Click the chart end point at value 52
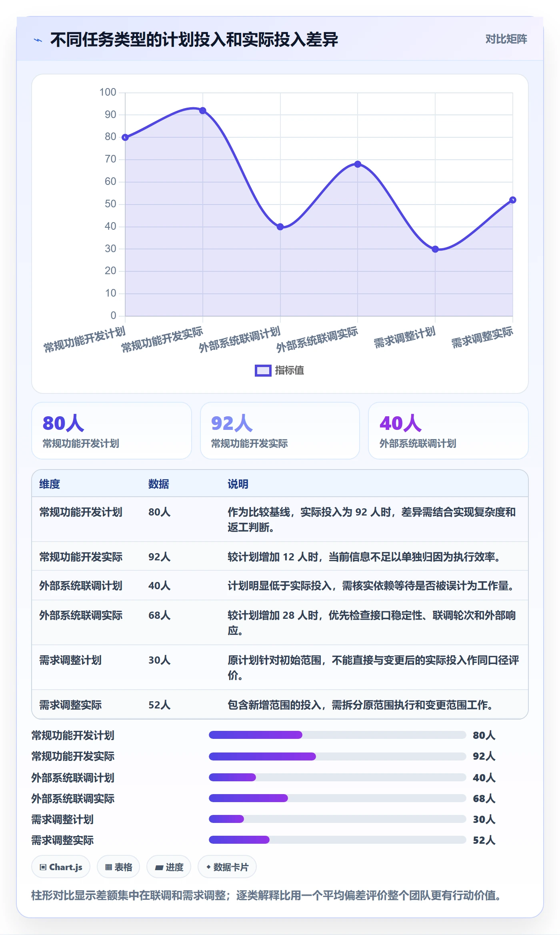This screenshot has height=935, width=560. 513,200
